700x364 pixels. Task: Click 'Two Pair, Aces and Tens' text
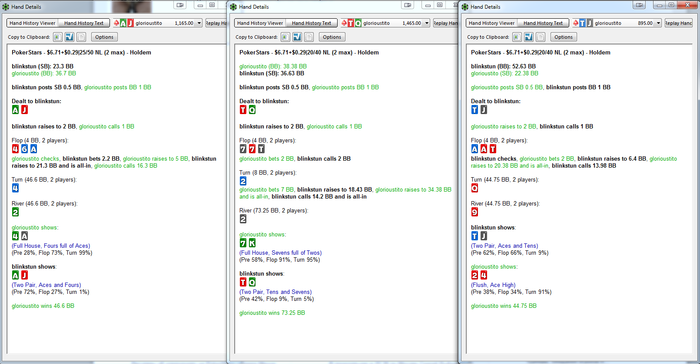click(504, 246)
